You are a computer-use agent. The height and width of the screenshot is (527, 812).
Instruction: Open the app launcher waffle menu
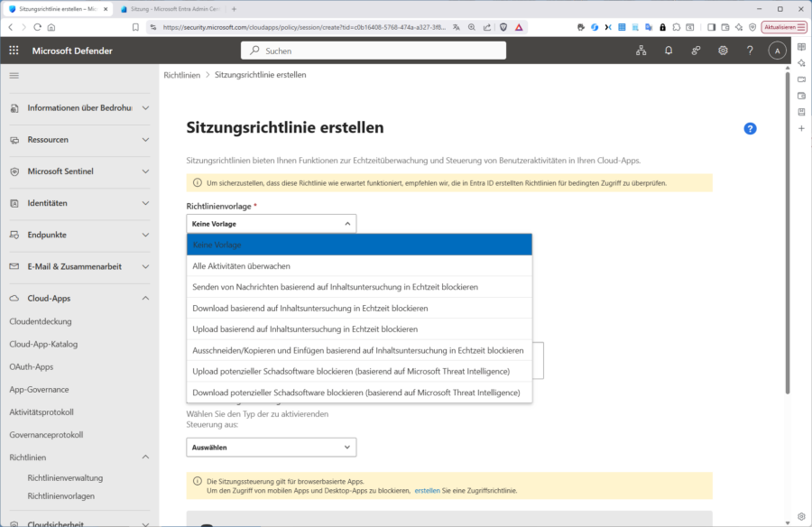(x=14, y=51)
